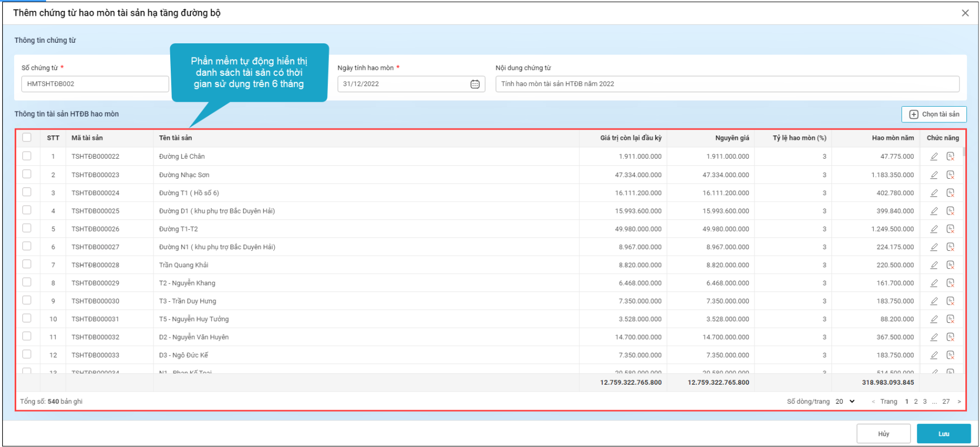Check the box for Đường Lê Chân
This screenshot has width=980, height=447.
point(27,156)
